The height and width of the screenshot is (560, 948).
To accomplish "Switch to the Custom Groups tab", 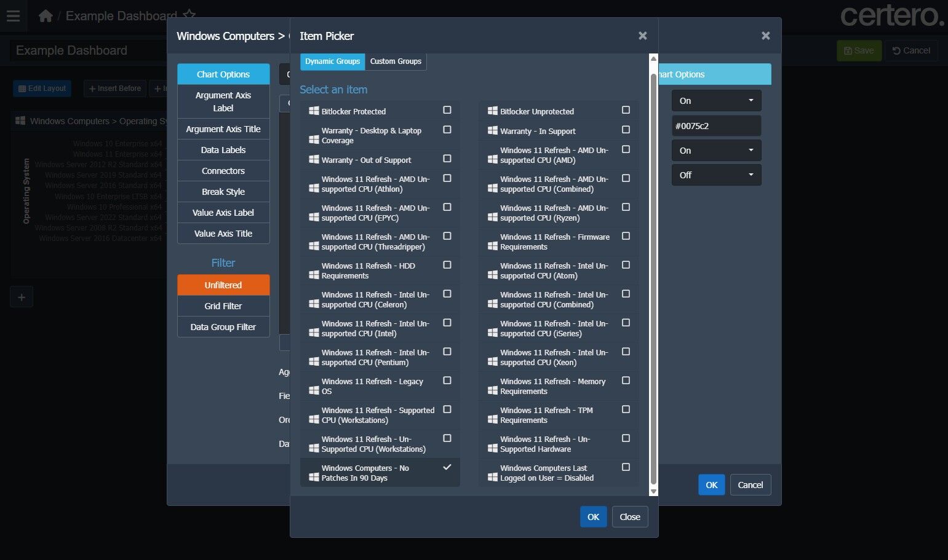I will coord(396,61).
